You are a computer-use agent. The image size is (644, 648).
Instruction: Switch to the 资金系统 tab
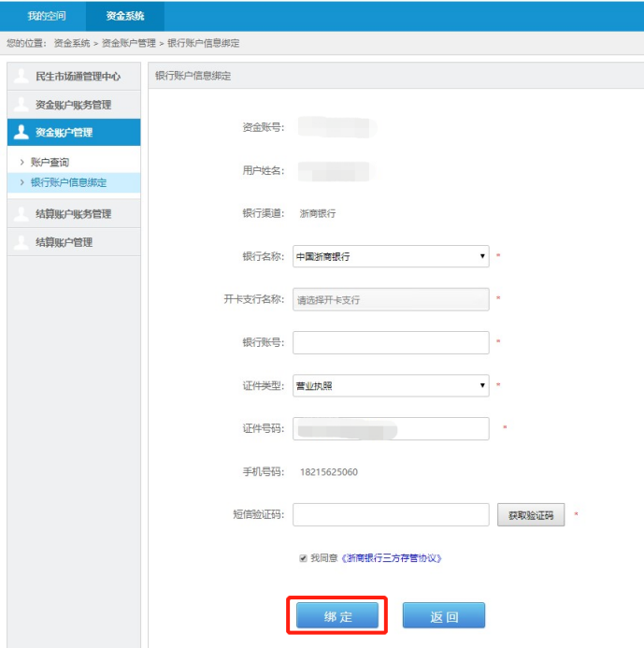coord(125,16)
